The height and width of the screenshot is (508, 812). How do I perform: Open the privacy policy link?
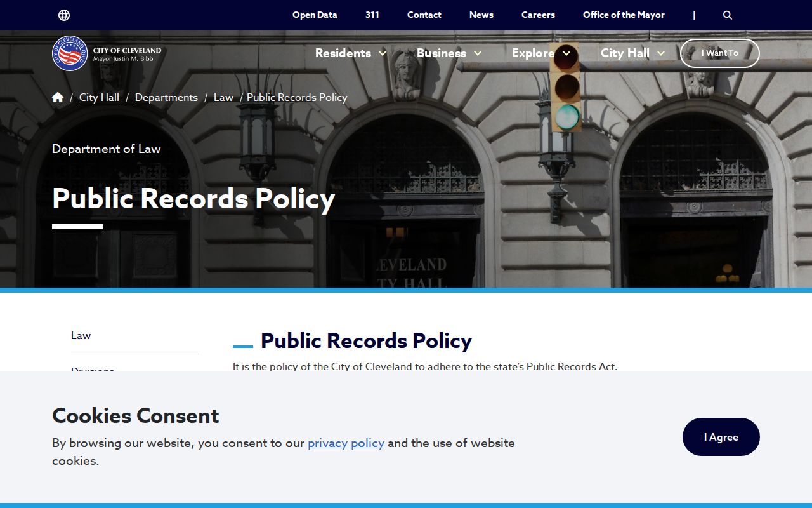click(x=346, y=443)
